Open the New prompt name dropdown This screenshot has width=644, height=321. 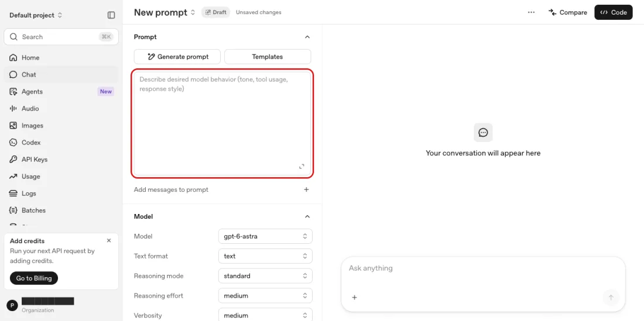[165, 12]
